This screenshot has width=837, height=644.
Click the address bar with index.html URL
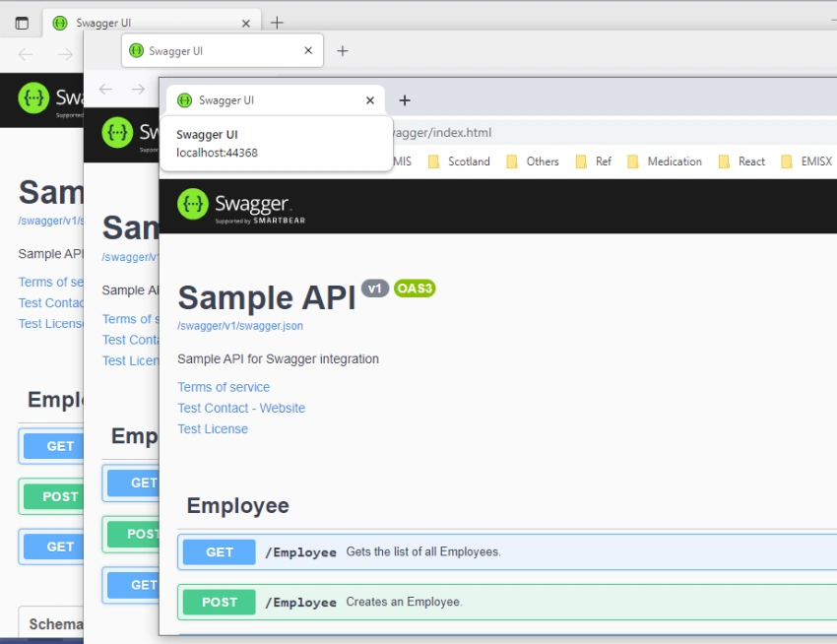coord(613,132)
